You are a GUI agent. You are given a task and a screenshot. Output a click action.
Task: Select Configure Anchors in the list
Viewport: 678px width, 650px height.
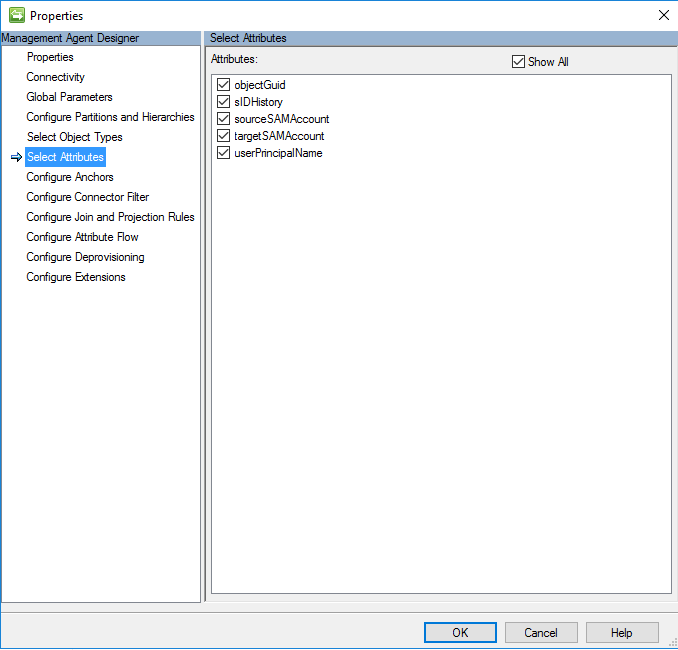pos(70,177)
